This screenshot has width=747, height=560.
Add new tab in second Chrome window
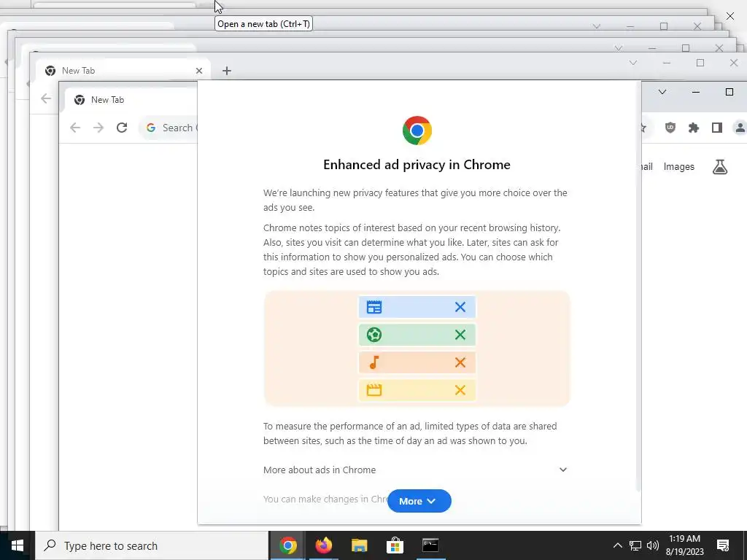(x=227, y=71)
